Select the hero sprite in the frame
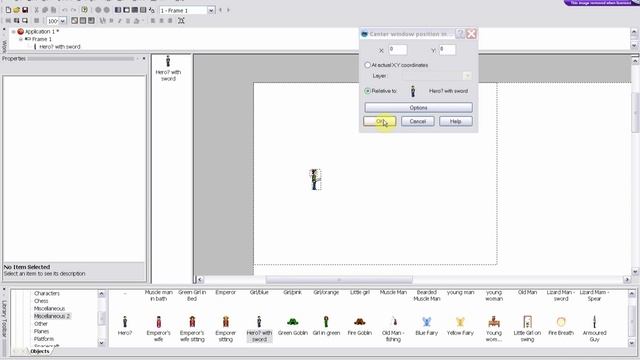The image size is (640, 360). [315, 179]
